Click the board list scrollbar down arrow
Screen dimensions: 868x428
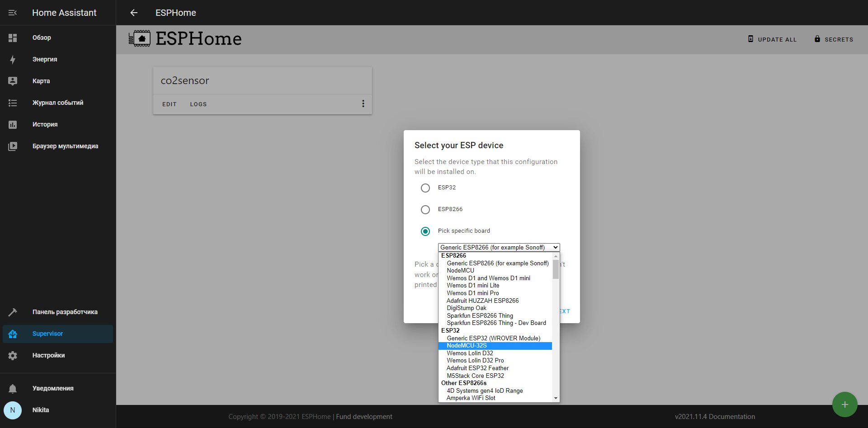click(556, 398)
